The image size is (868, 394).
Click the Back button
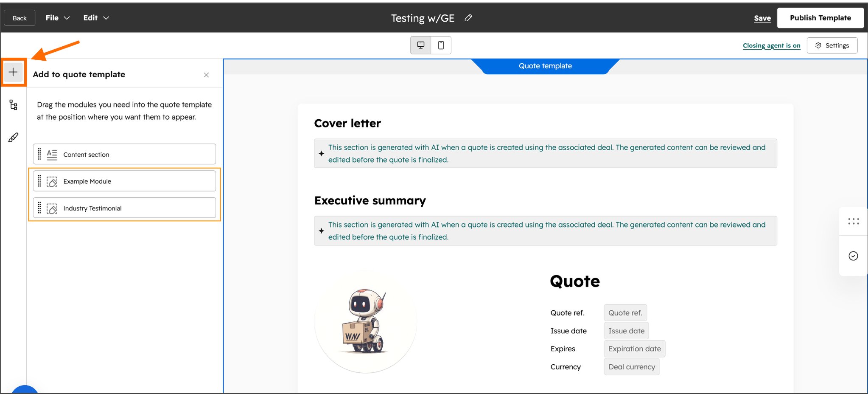point(20,18)
